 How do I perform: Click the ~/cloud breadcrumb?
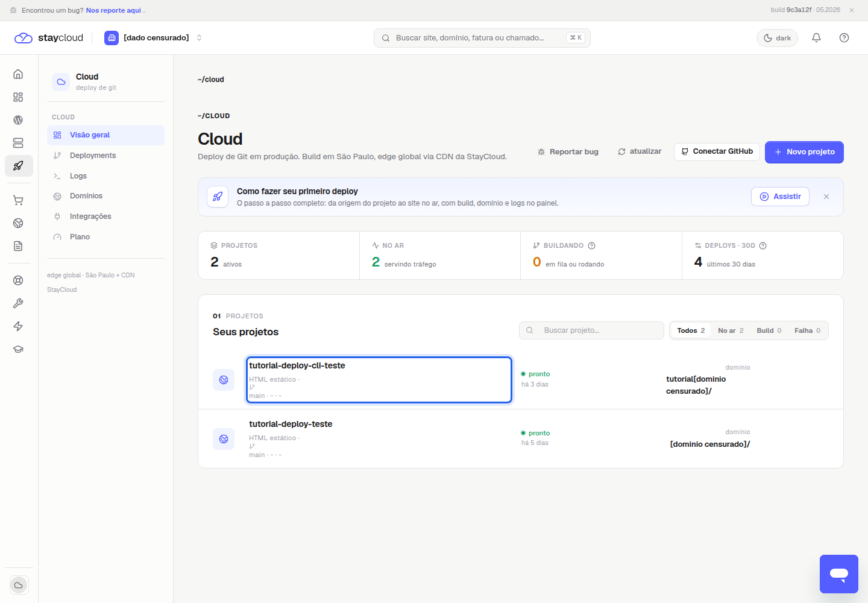[211, 80]
